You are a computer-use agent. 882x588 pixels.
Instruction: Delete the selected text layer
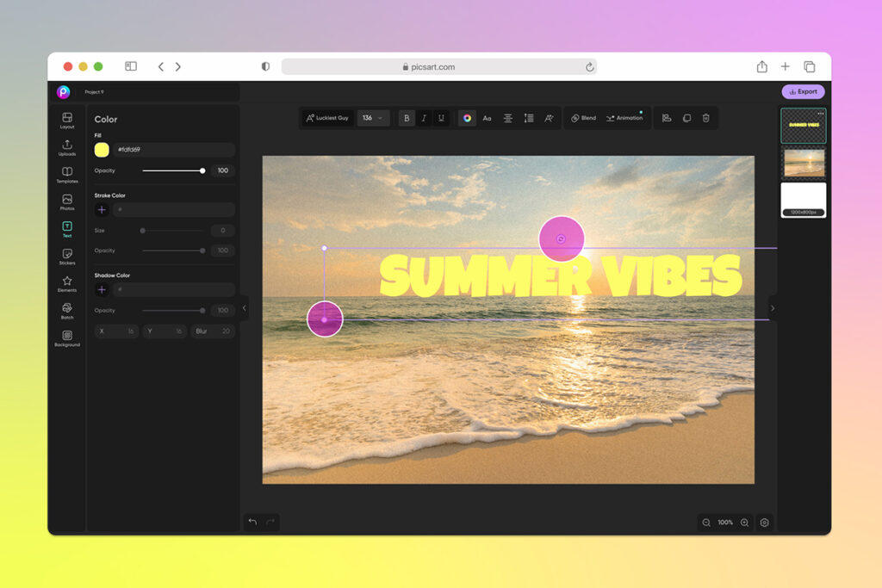point(705,118)
